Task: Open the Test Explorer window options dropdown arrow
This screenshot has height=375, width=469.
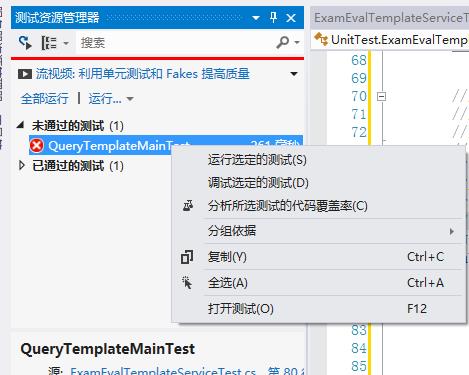Action: click(x=256, y=18)
